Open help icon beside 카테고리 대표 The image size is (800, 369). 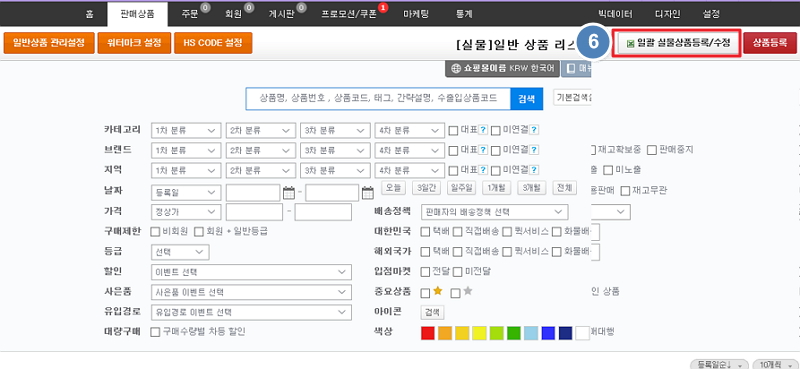point(483,130)
